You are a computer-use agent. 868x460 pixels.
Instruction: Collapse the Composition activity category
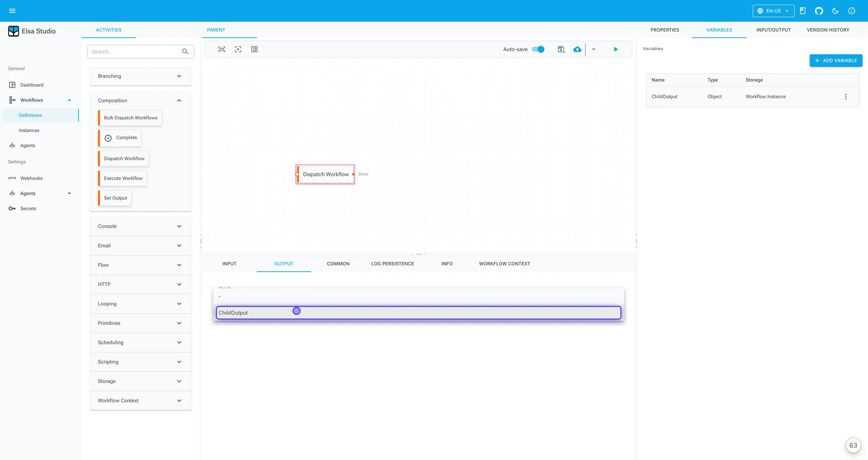(140, 100)
